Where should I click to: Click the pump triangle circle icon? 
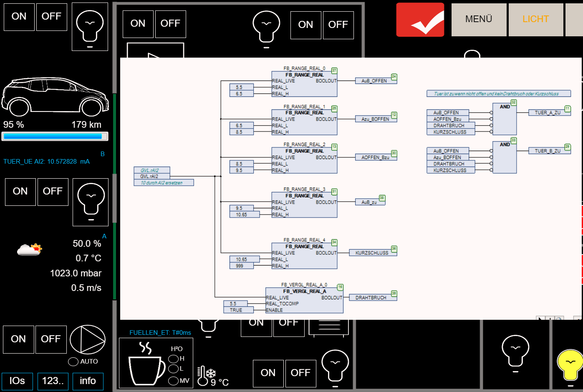click(x=88, y=340)
